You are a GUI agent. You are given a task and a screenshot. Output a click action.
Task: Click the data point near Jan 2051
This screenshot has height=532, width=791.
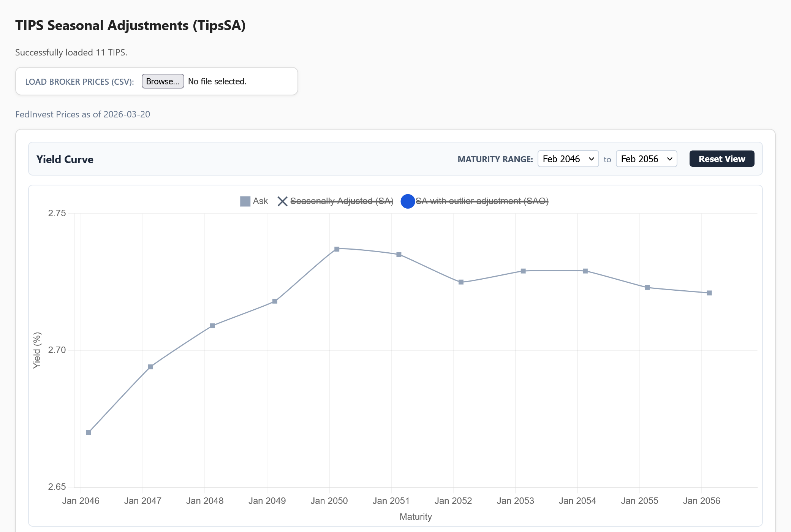399,255
